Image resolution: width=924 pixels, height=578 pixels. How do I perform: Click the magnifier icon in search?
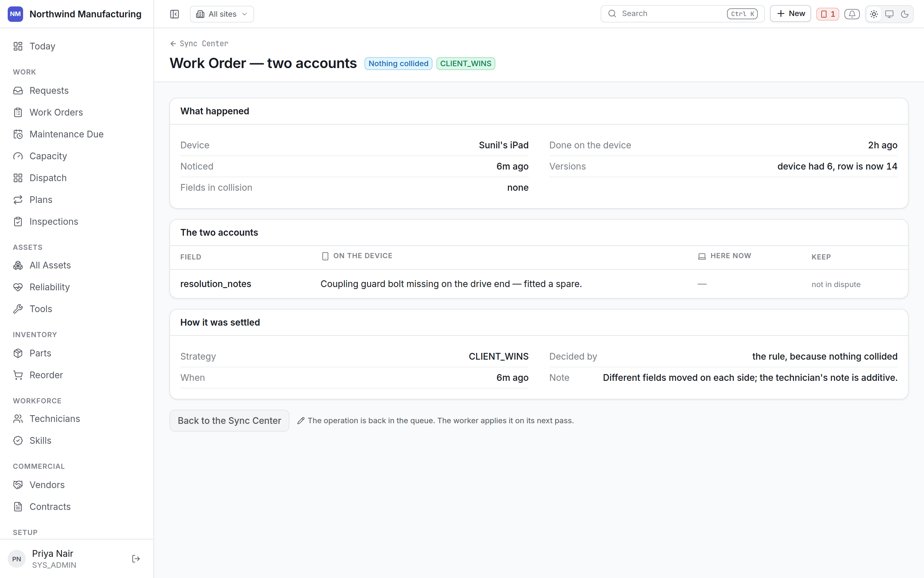pyautogui.click(x=612, y=14)
